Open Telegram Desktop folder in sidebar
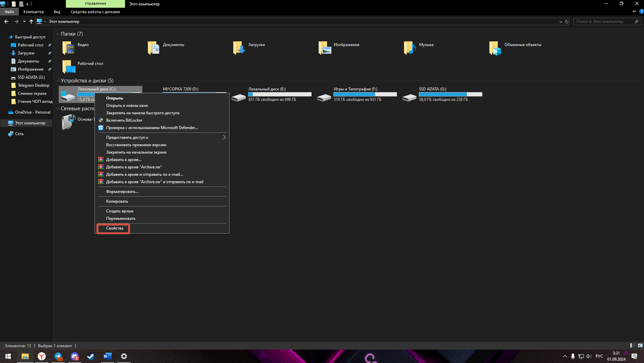644x363 pixels. pos(30,85)
